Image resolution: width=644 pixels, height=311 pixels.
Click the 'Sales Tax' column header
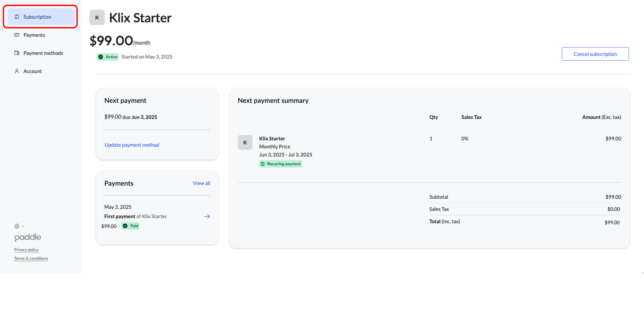tap(471, 117)
